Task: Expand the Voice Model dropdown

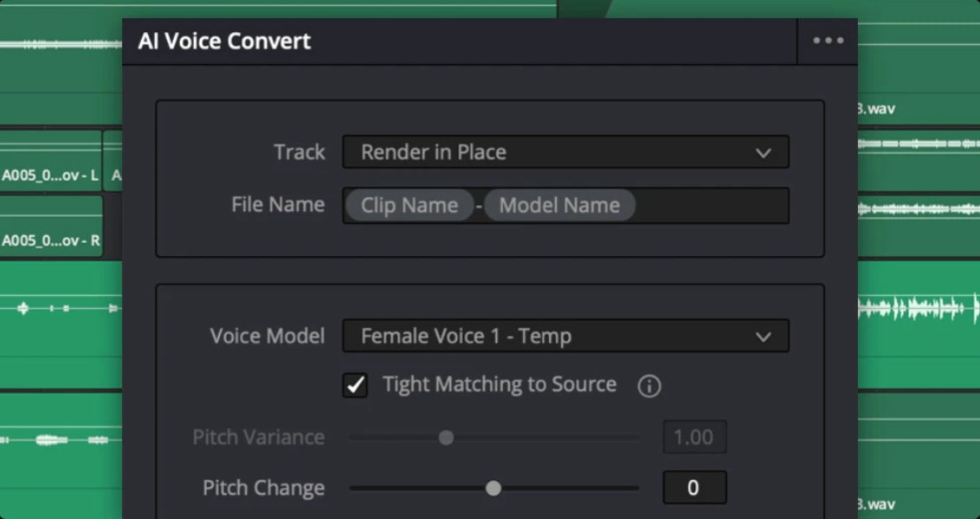Action: point(565,336)
